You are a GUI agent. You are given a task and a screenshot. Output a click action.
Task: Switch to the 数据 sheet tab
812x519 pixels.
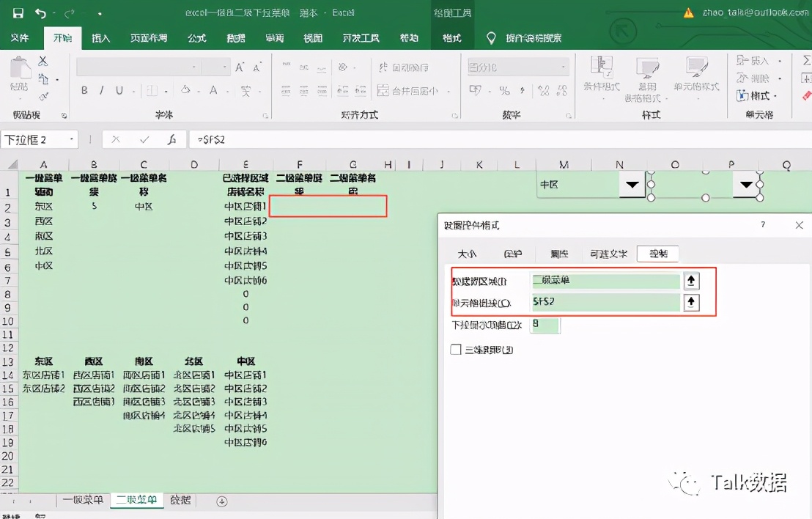[180, 500]
